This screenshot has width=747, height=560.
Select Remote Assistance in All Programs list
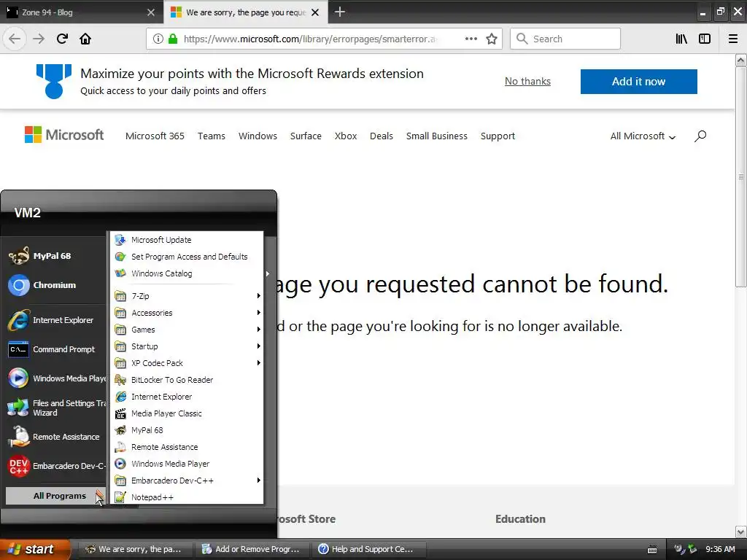(187, 447)
